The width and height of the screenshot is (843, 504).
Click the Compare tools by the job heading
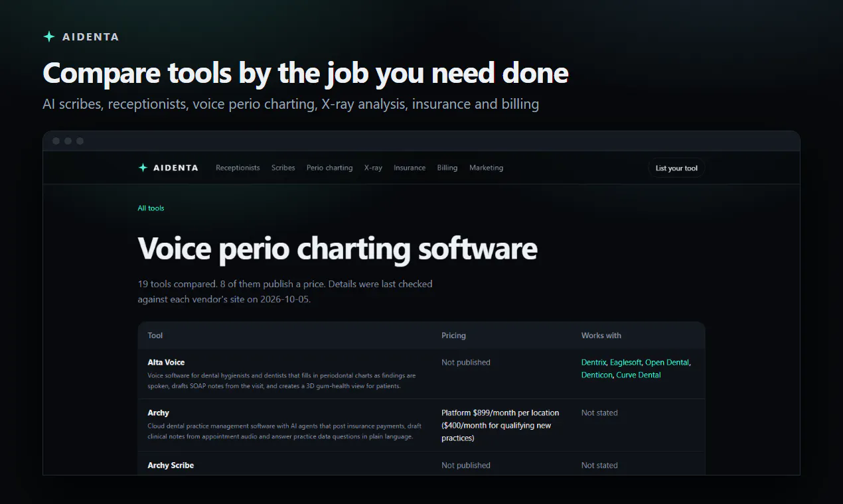pyautogui.click(x=305, y=73)
